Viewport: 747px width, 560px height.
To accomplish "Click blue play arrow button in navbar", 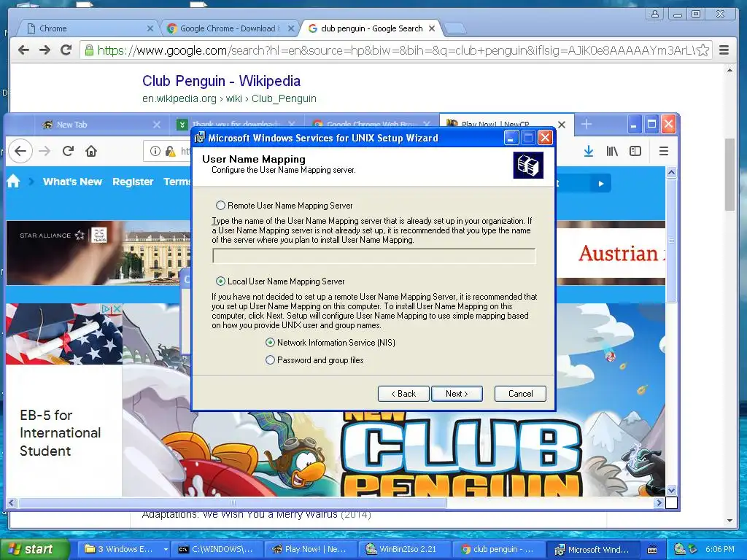I will click(x=601, y=183).
